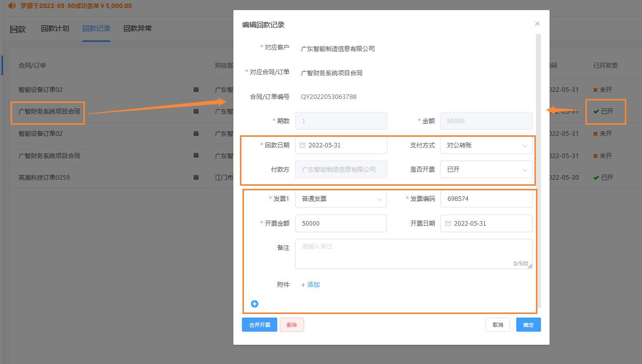This screenshot has width=642, height=364.
Task: Open the 支付方式 dropdown
Action: click(x=486, y=145)
